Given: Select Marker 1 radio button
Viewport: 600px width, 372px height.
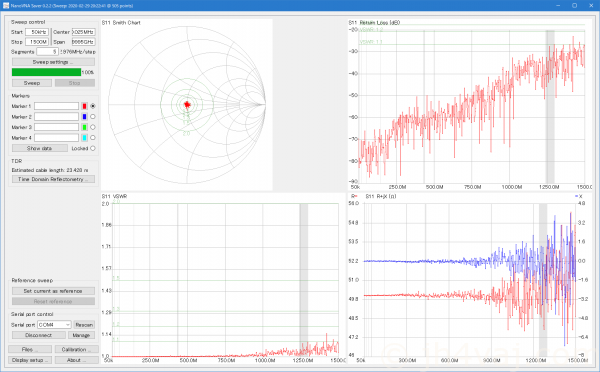Looking at the screenshot, I should pos(93,106).
